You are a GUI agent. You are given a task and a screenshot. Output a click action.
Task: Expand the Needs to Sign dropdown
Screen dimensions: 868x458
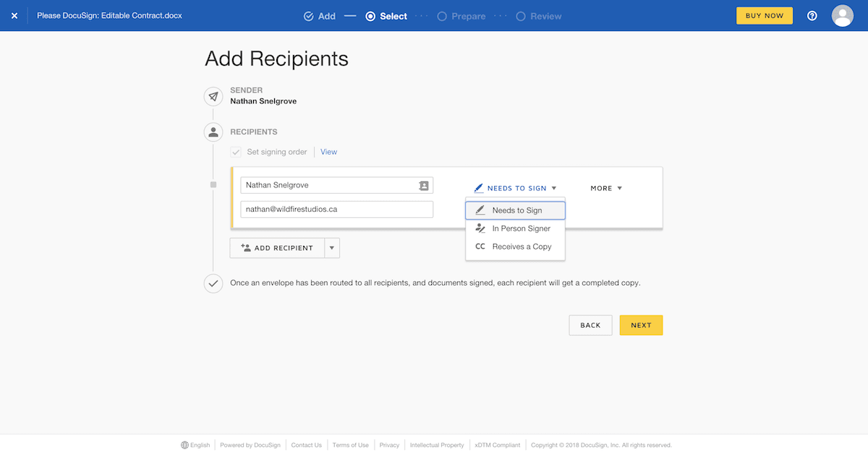[515, 188]
